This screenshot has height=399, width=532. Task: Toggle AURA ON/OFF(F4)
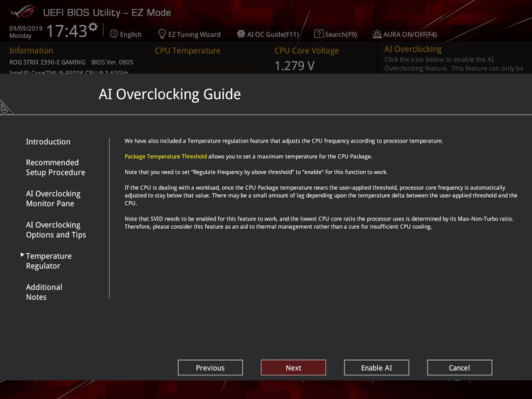tap(410, 34)
